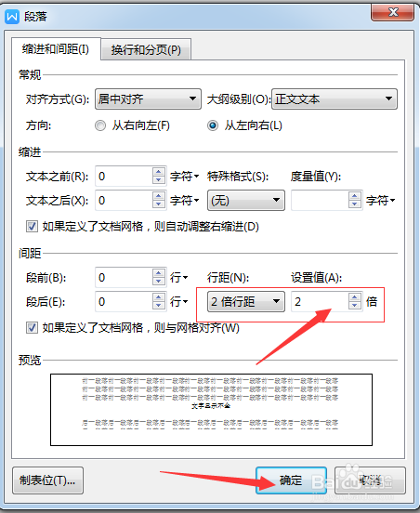Expand the 大纲级别 dropdown showing 正文文本
The image size is (420, 513).
335,99
